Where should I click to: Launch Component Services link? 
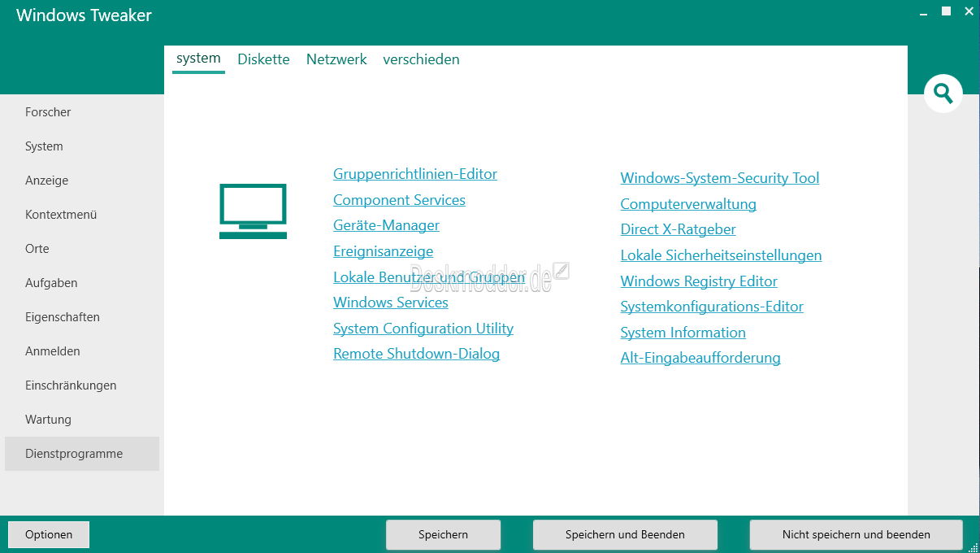[399, 200]
